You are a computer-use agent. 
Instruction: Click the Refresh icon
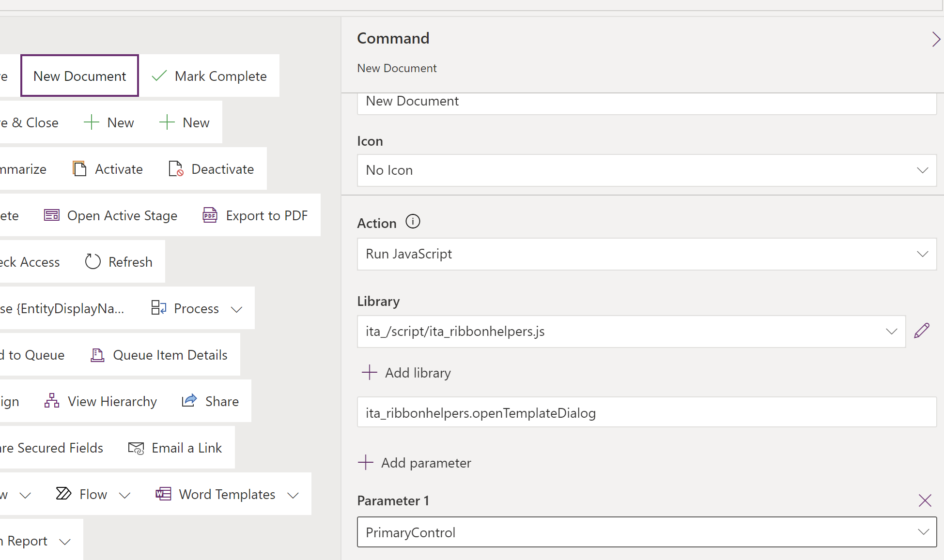(93, 261)
